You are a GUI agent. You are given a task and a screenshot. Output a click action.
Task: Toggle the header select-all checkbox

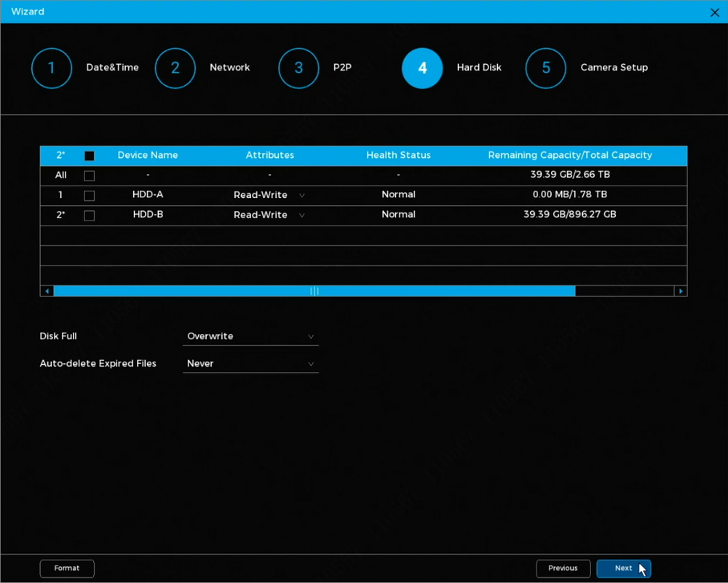90,156
